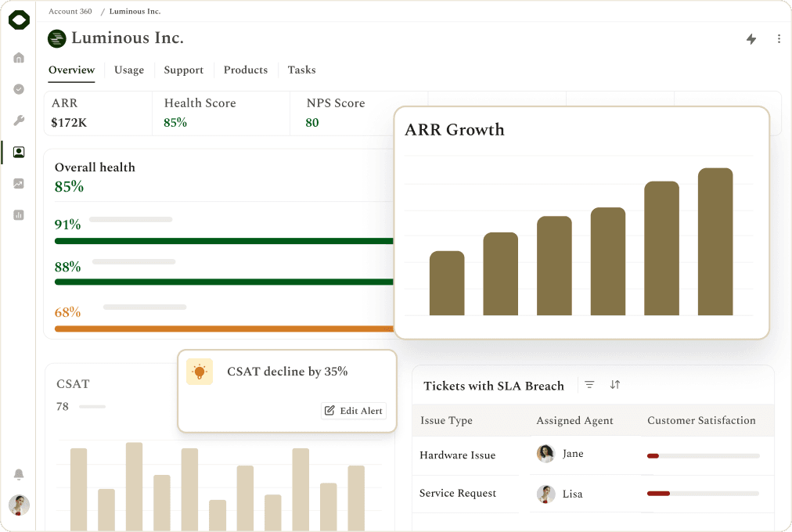The height and width of the screenshot is (532, 792).
Task: Open the bar chart reports sidebar icon
Action: [19, 215]
